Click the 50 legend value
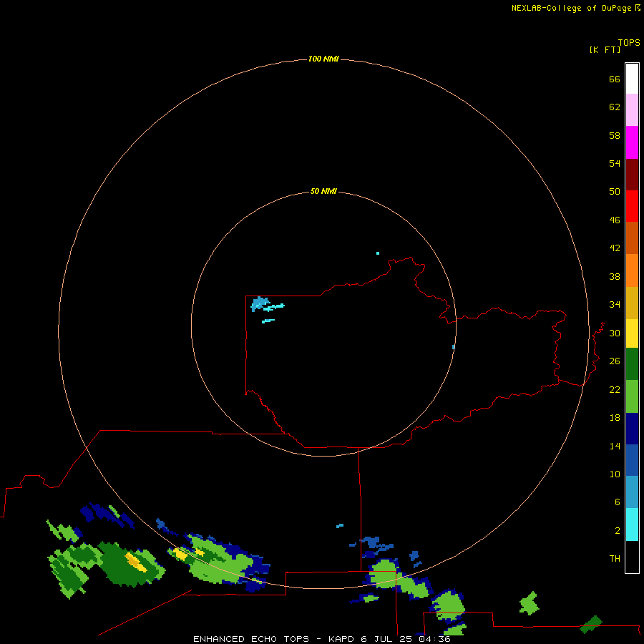Screen dimensions: 644x644 point(615,191)
